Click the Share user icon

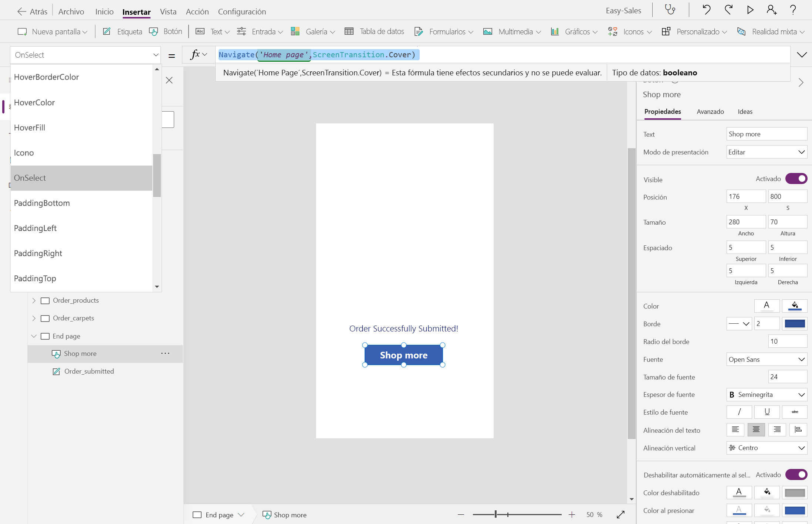tap(772, 10)
